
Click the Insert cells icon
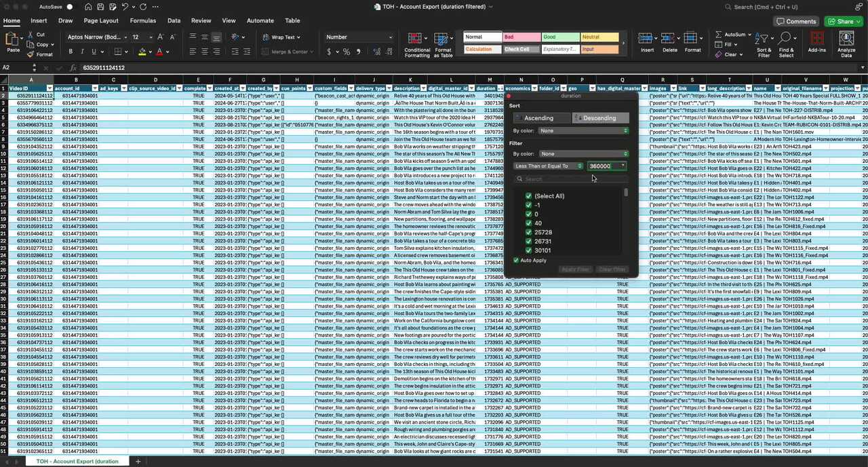[645, 38]
